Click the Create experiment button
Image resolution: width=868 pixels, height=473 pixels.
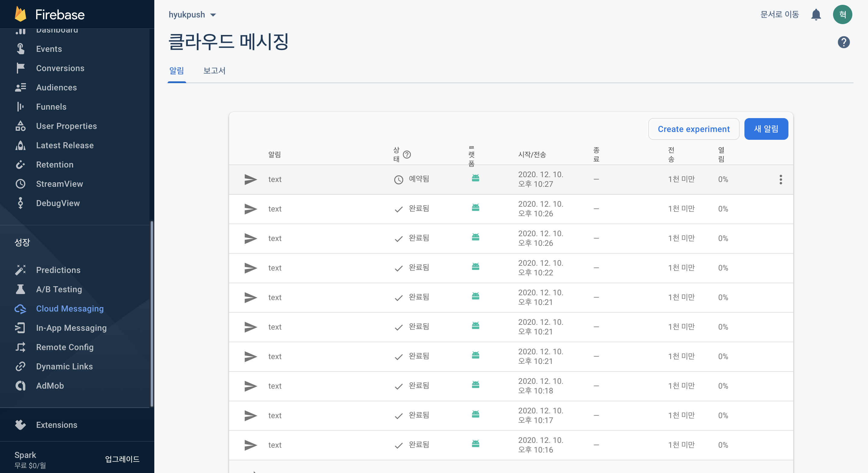693,129
